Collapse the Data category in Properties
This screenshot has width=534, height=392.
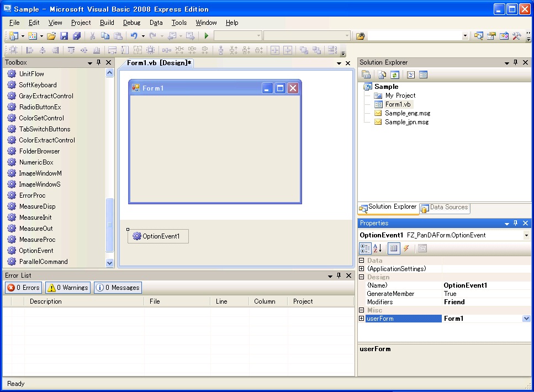362,261
